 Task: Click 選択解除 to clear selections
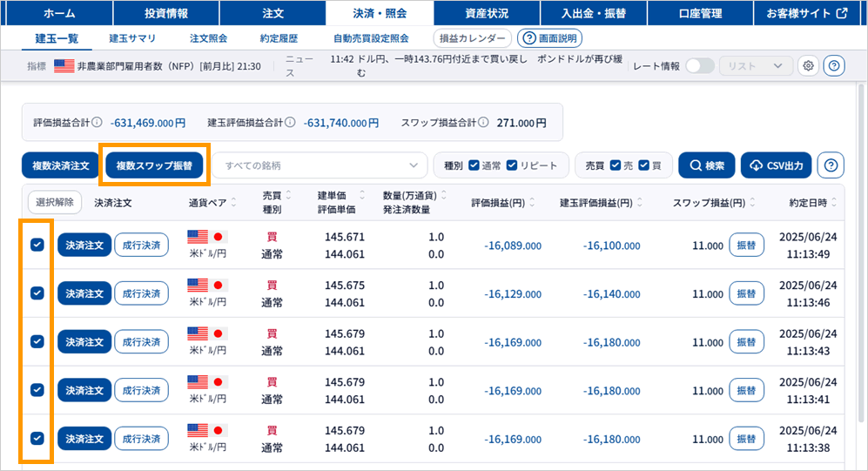click(x=55, y=202)
